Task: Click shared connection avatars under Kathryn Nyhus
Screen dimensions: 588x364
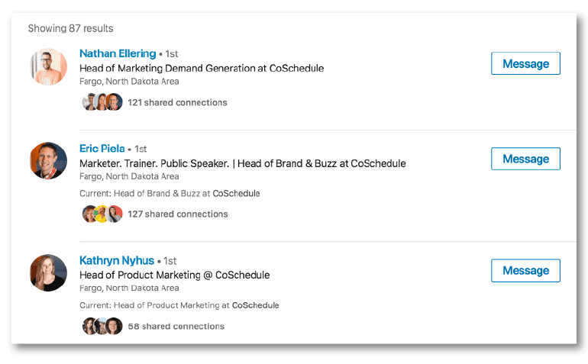Action: (x=102, y=327)
